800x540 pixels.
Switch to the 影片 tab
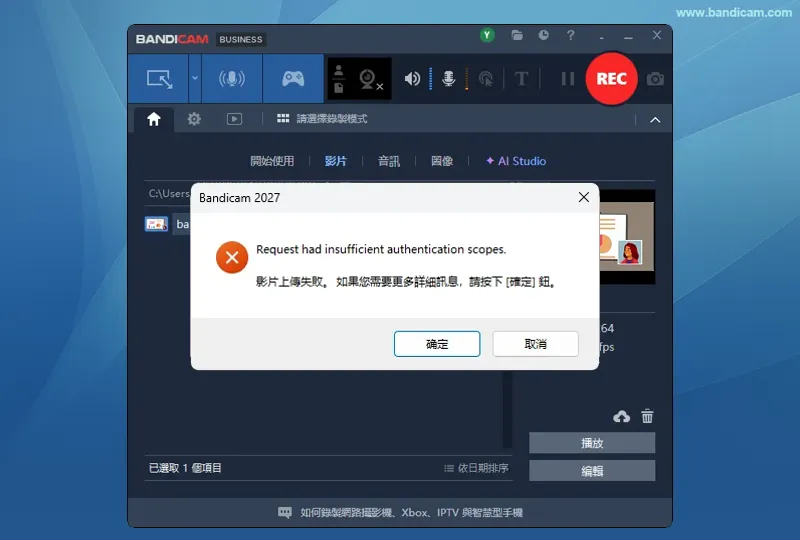(336, 161)
